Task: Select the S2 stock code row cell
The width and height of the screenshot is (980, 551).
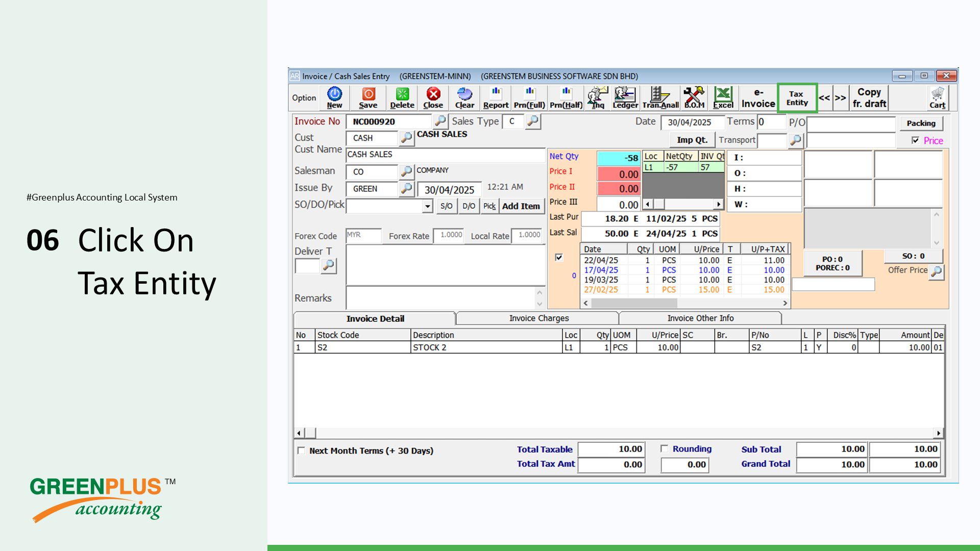Action: 363,347
